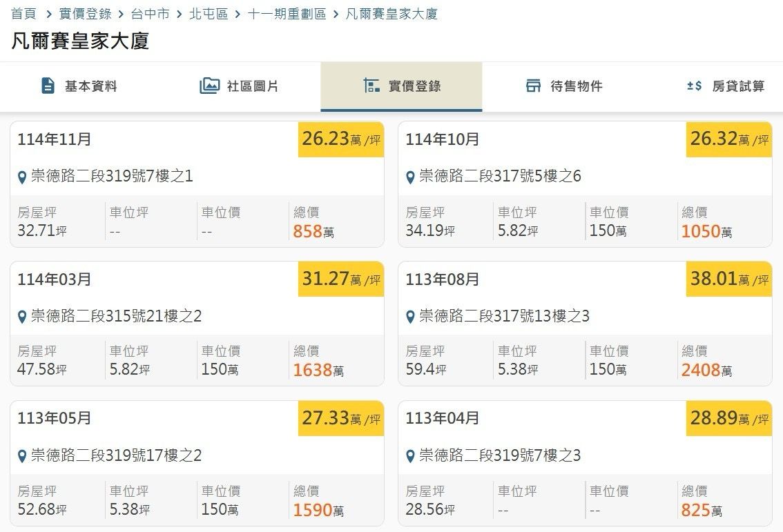Select address 崇德路二段319號7樓之3
783x532 pixels.
coord(500,455)
